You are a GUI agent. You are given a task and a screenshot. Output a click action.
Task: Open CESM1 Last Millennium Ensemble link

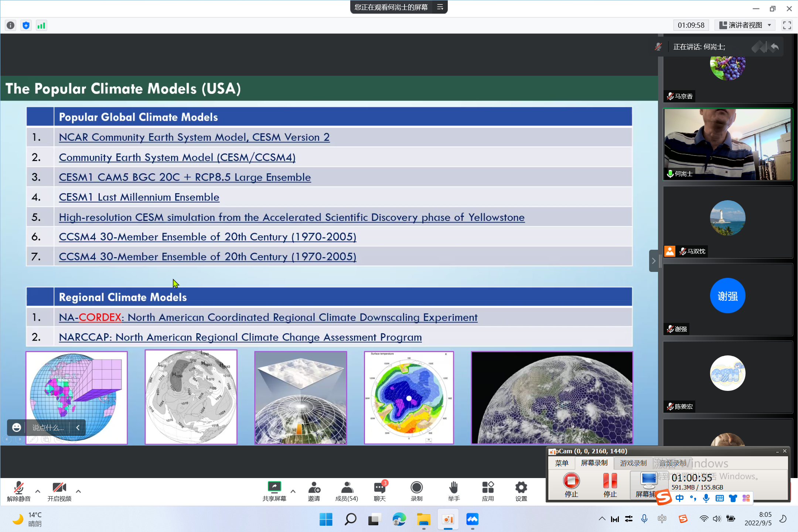click(139, 197)
